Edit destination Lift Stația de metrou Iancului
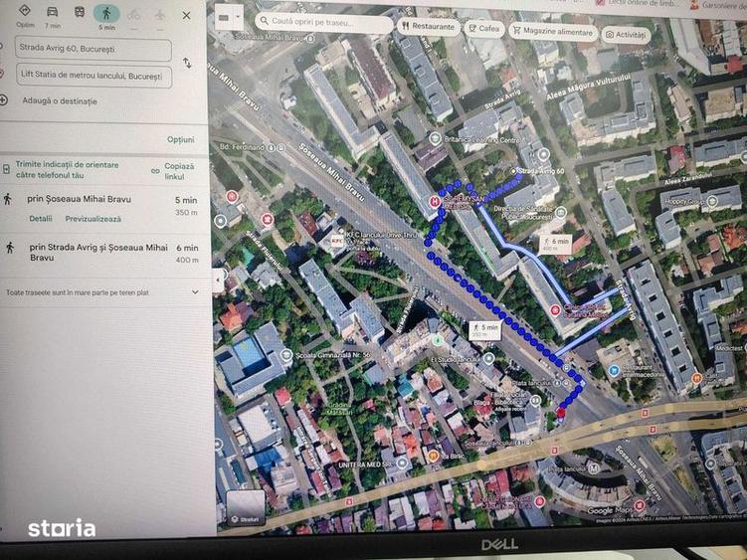 pos(93,77)
